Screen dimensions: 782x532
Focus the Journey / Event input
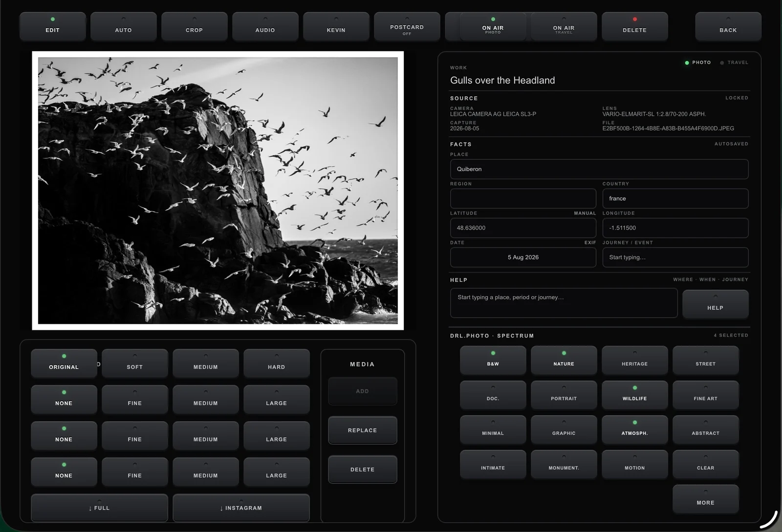click(x=675, y=257)
